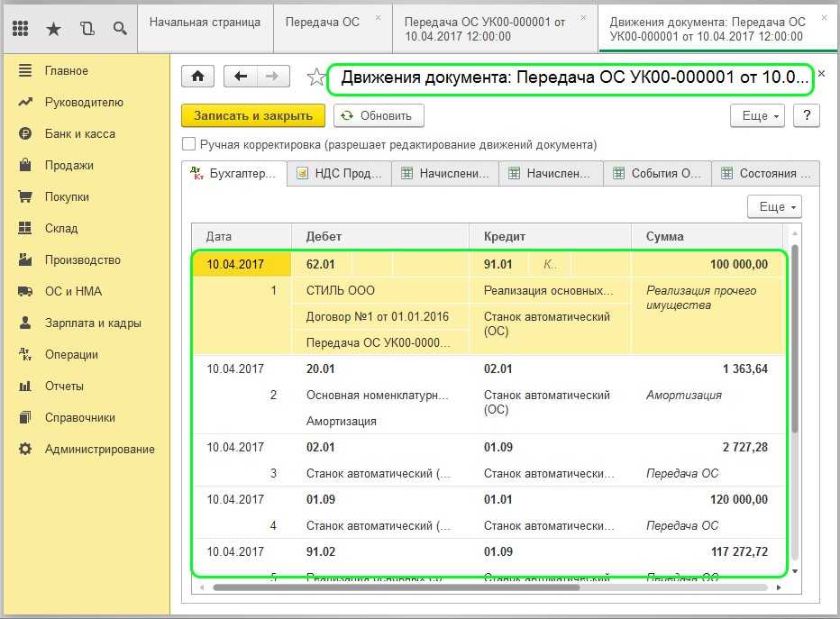Select the second Начислен... register tab
Screen dimensions: 840x619
551,174
